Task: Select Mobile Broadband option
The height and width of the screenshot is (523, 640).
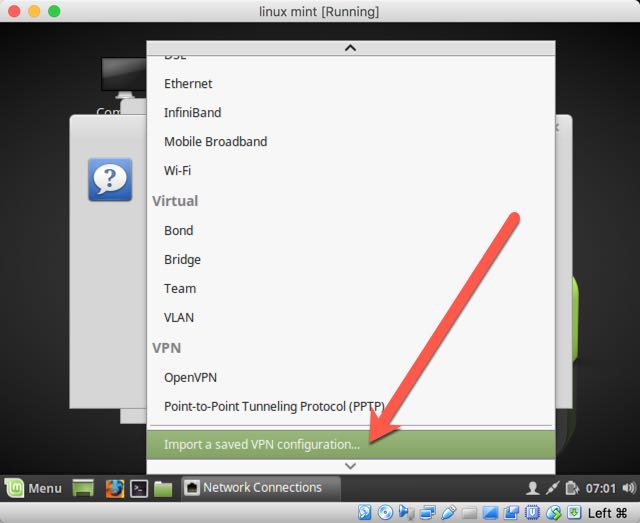Action: [x=351, y=142]
